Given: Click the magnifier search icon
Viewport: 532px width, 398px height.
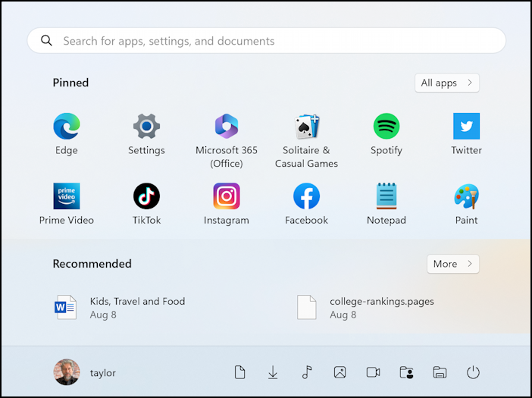Looking at the screenshot, I should [46, 41].
